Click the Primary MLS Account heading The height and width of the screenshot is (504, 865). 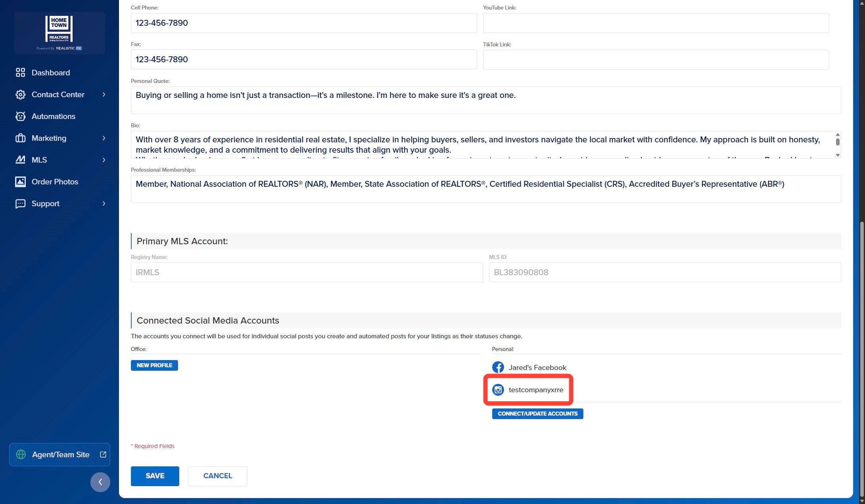click(x=182, y=241)
